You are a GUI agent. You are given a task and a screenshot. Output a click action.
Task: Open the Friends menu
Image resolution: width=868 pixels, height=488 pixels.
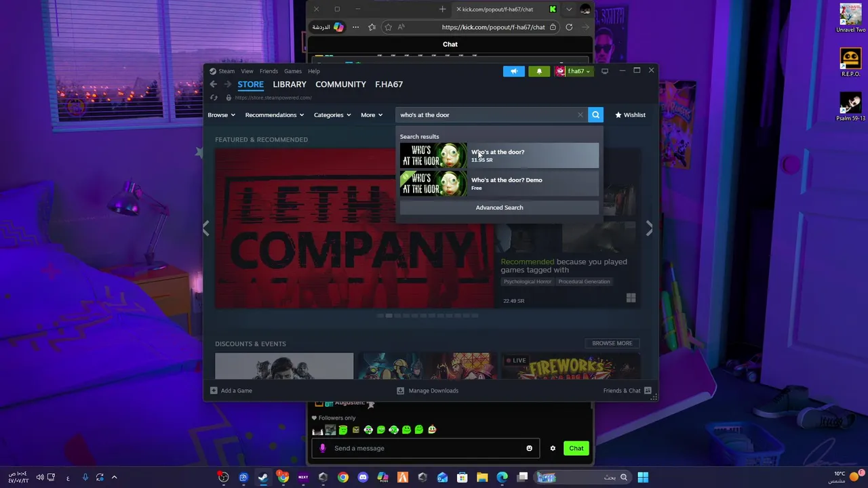[x=269, y=71]
